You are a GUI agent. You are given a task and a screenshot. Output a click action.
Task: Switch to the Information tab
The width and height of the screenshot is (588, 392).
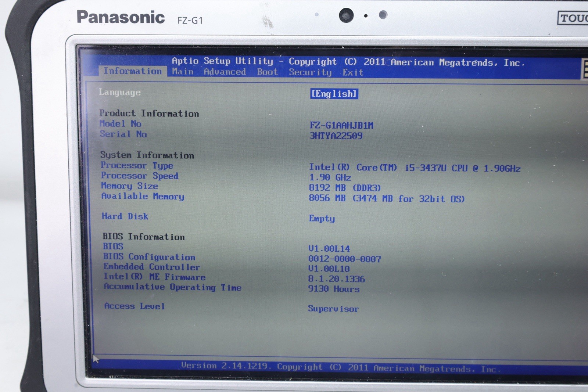tap(132, 71)
